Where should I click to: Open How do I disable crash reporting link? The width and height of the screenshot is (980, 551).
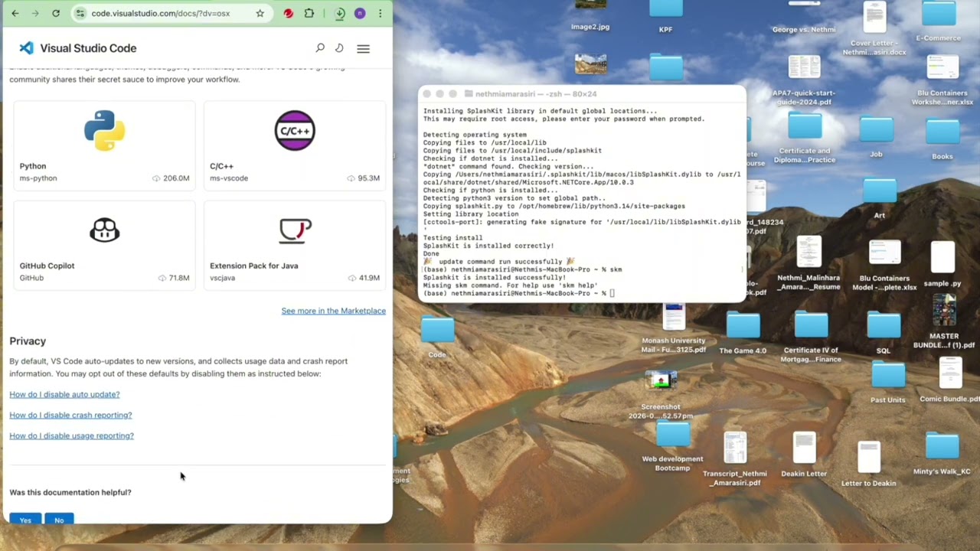[70, 415]
